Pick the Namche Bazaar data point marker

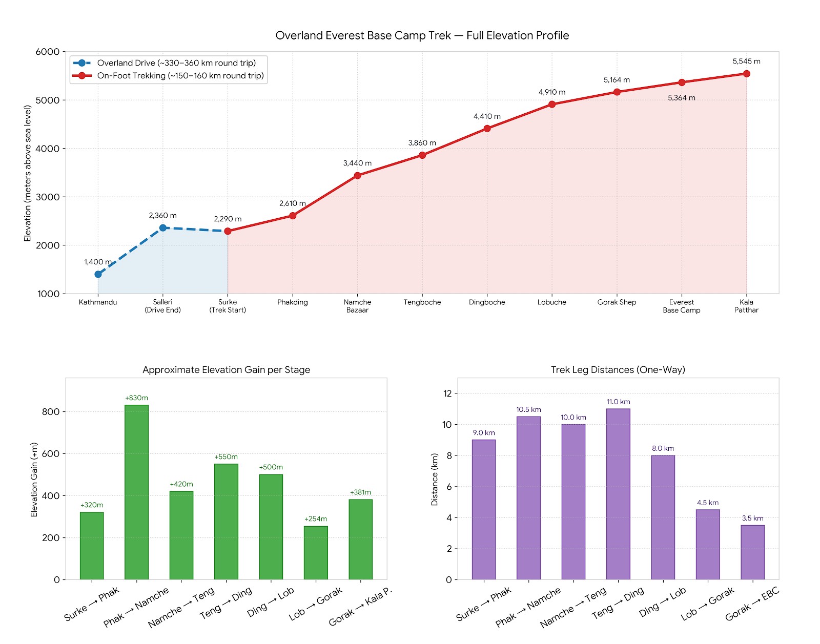click(357, 176)
